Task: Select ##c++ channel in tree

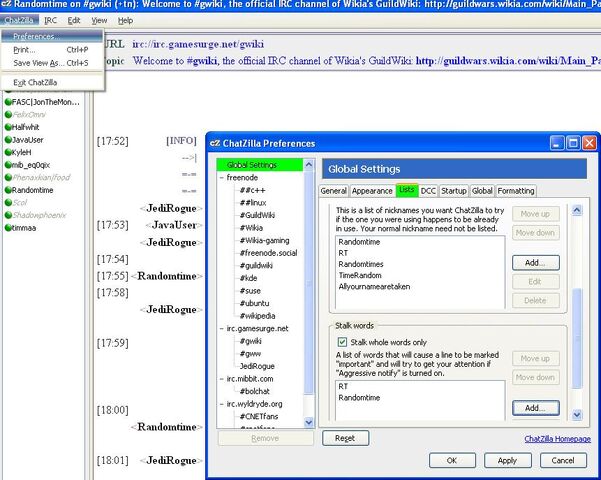Action: point(253,190)
